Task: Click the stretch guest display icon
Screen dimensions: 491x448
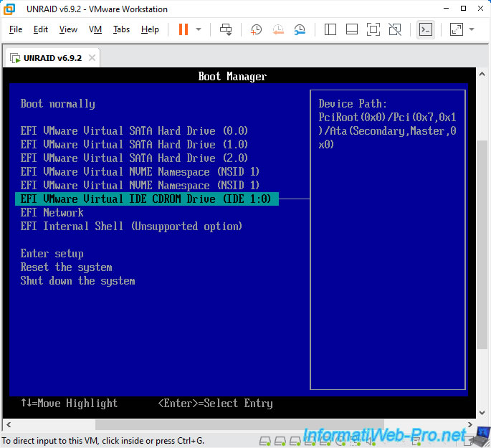Action: pos(456,29)
